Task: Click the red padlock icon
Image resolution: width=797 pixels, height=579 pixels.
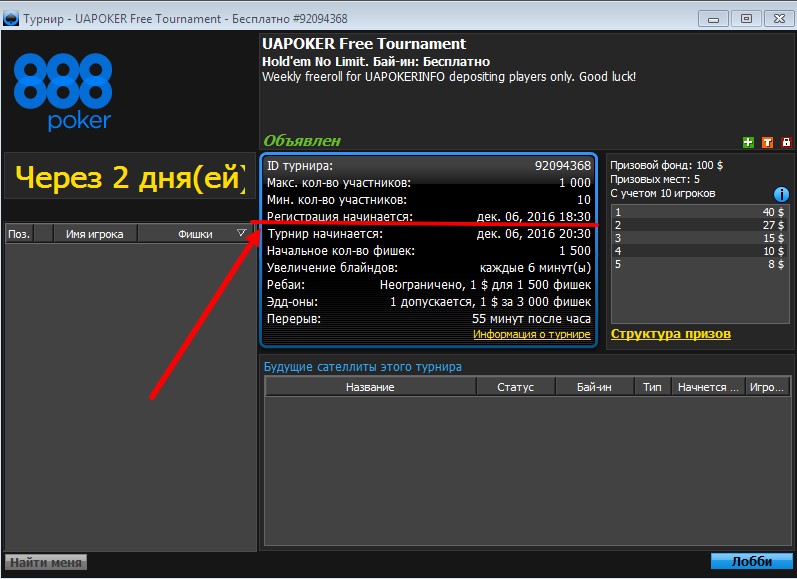Action: 786,142
